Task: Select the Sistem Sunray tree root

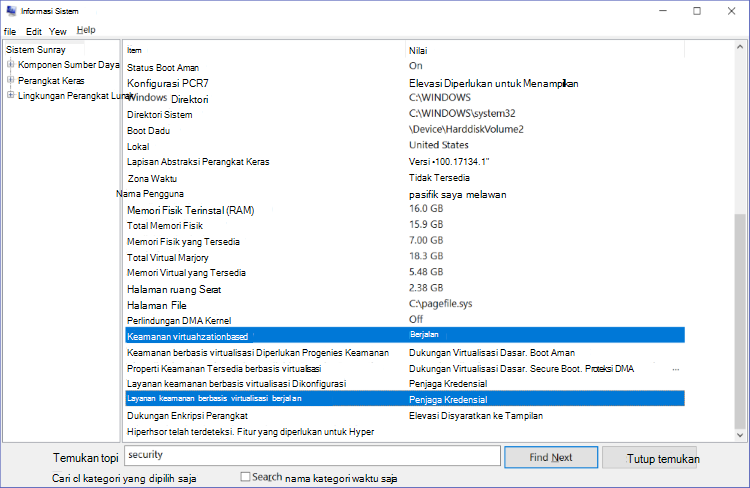Action: pos(36,50)
